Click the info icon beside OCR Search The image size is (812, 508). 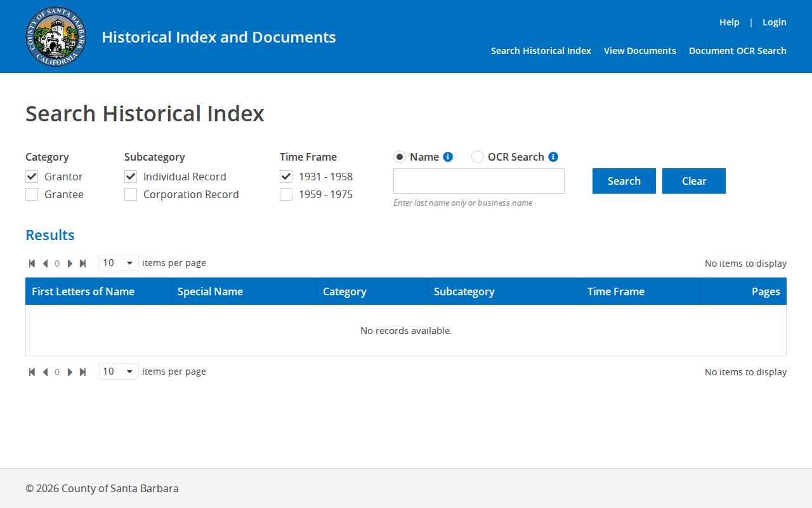coord(553,157)
